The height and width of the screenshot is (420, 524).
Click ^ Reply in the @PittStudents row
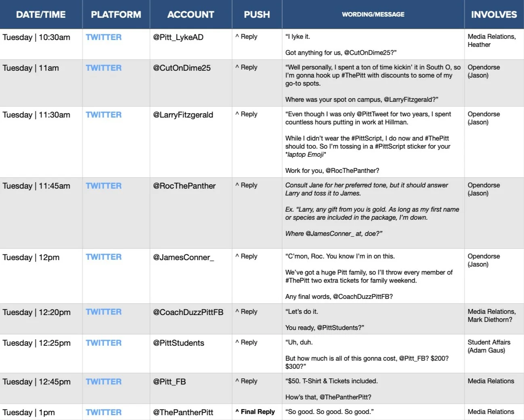pyautogui.click(x=246, y=342)
